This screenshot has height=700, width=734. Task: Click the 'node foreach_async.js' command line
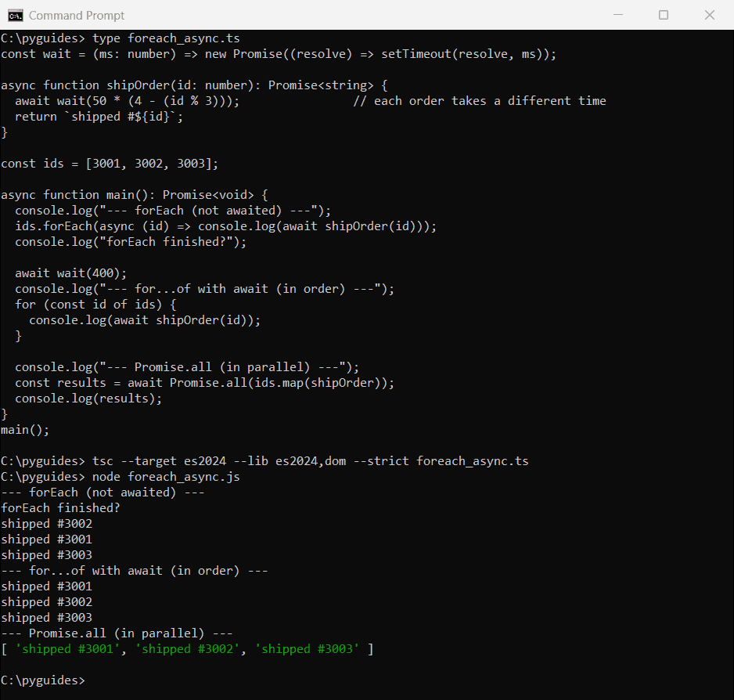click(121, 477)
